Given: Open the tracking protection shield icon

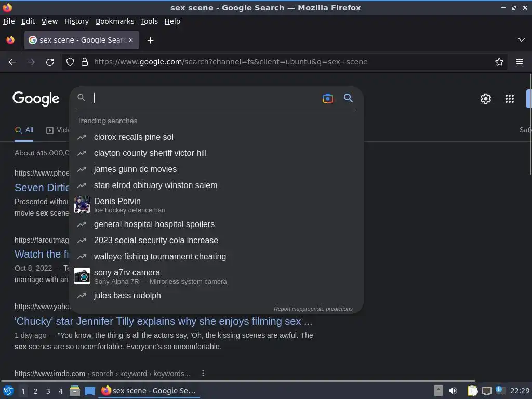Looking at the screenshot, I should point(70,62).
